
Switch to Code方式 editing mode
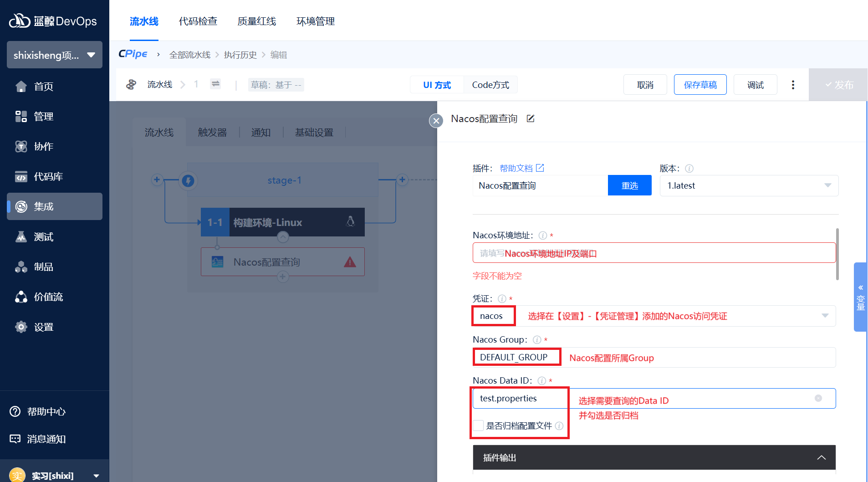(x=490, y=85)
